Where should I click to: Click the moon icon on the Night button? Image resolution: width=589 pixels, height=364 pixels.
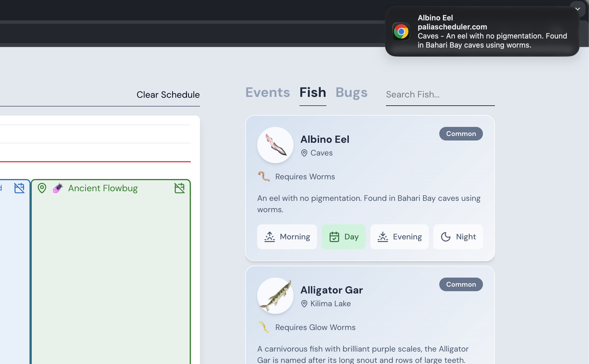[445, 237]
